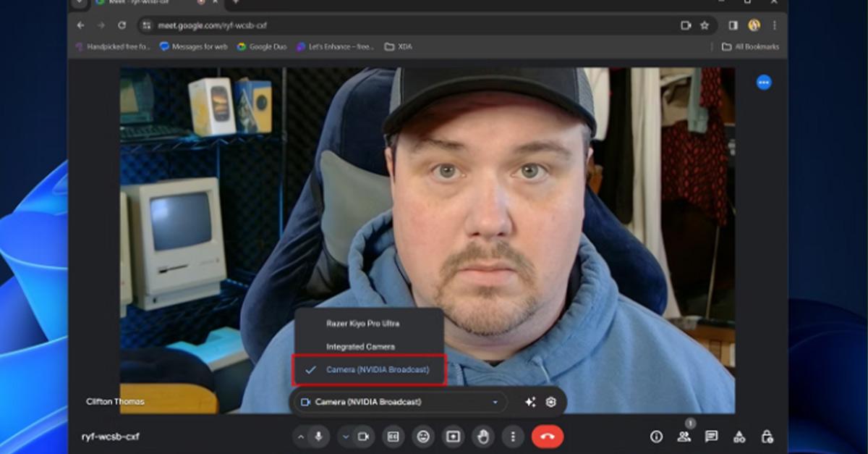The height and width of the screenshot is (454, 868).
Task: Open the host controls lock icon
Action: 767,437
